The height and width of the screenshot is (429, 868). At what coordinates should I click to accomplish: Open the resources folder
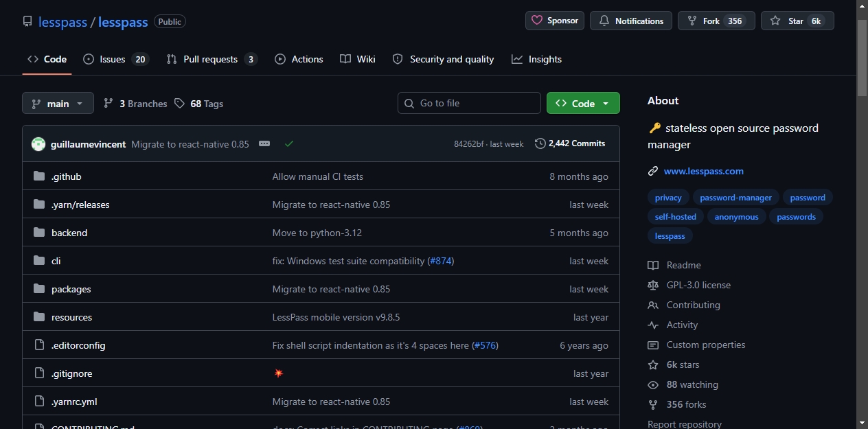pyautogui.click(x=71, y=317)
